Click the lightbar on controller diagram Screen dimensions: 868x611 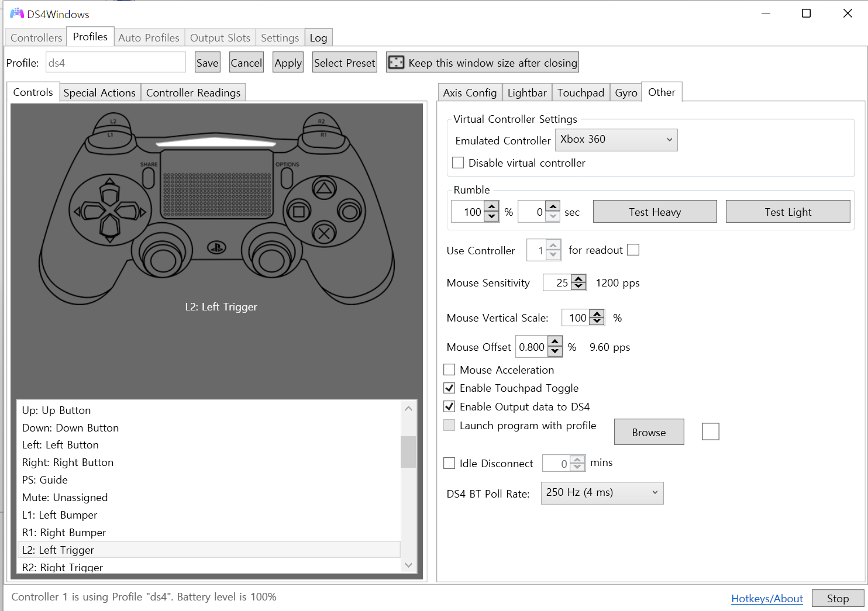(x=217, y=141)
